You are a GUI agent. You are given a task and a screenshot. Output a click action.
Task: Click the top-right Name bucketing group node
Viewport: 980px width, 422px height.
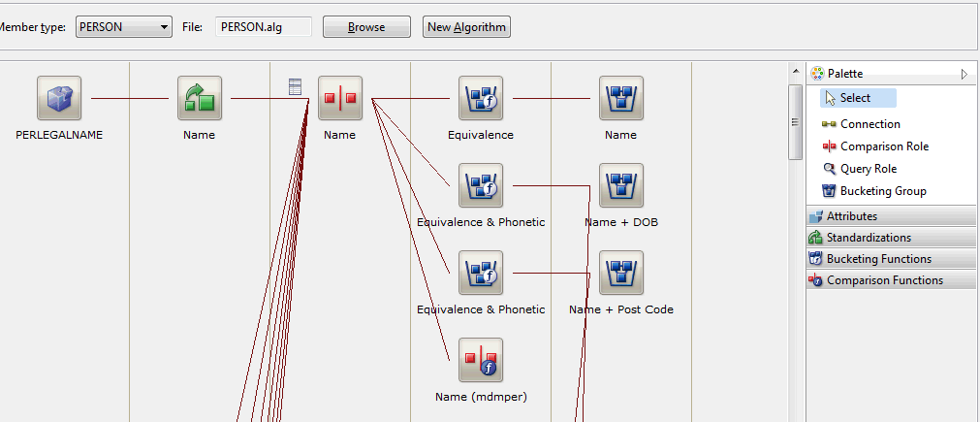point(620,98)
